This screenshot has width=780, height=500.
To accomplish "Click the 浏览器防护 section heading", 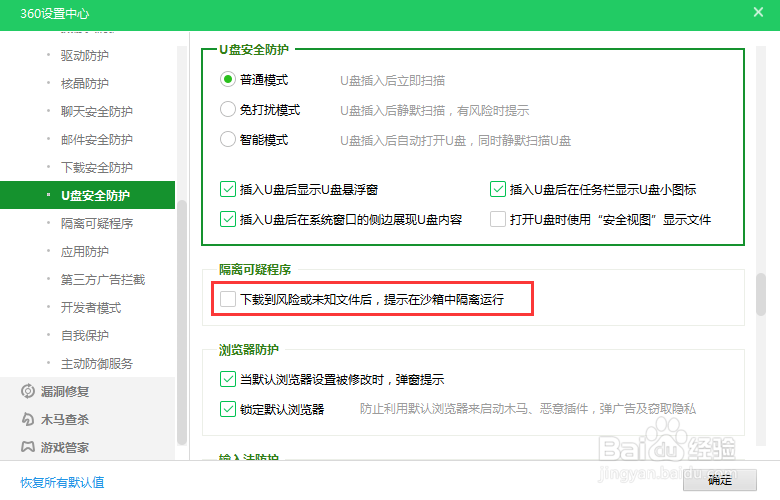I will [249, 350].
